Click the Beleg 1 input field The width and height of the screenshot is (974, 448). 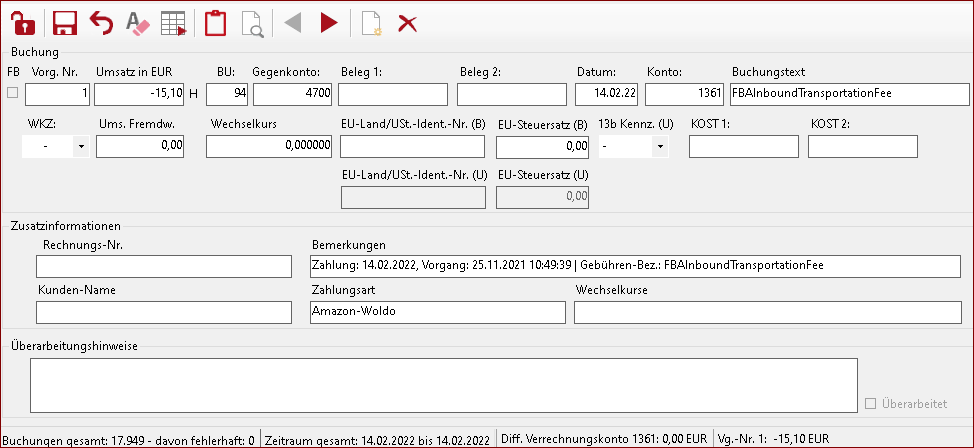click(x=393, y=94)
